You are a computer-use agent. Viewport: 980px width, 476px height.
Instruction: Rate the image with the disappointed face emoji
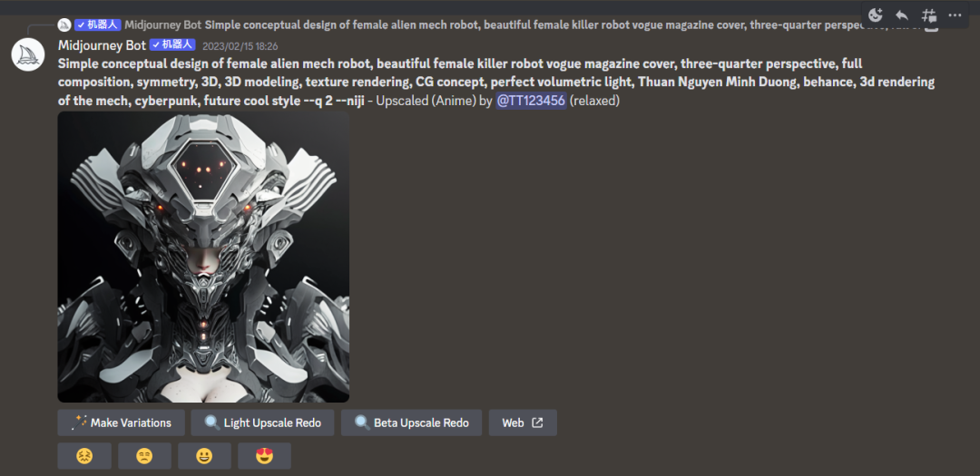click(x=144, y=456)
